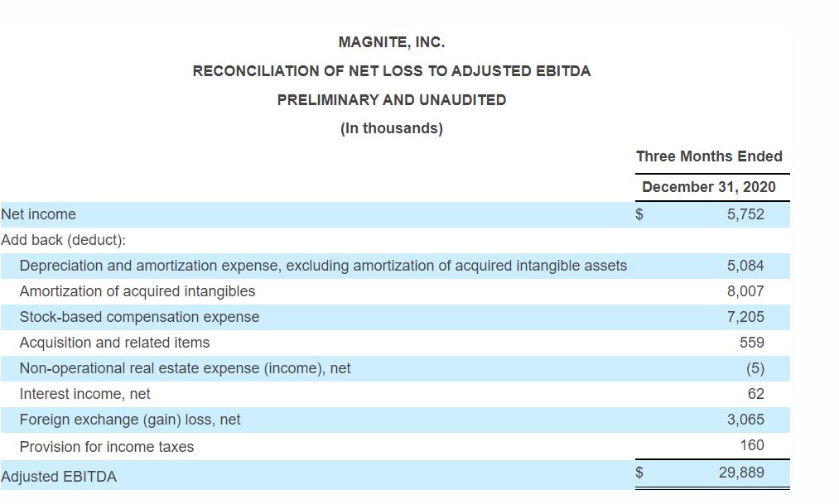Select the Reconciliation of Net Loss title
Viewport: 839px width, 504px height.
pos(391,71)
